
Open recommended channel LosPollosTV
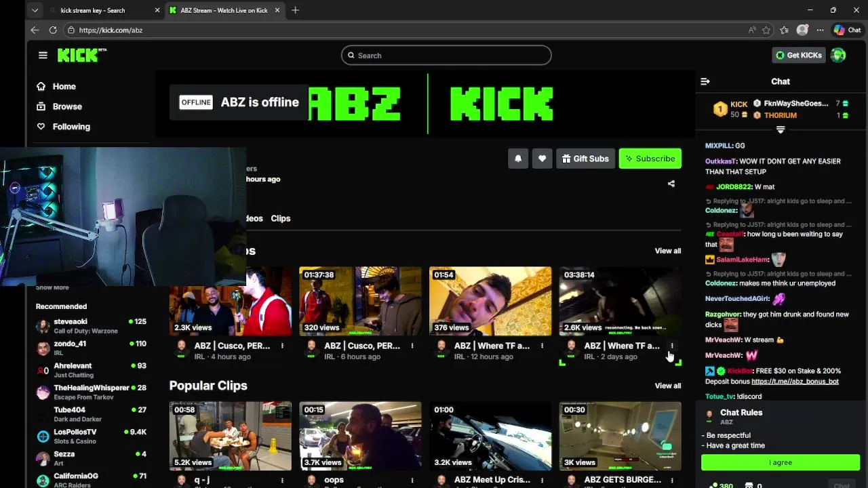(91, 436)
